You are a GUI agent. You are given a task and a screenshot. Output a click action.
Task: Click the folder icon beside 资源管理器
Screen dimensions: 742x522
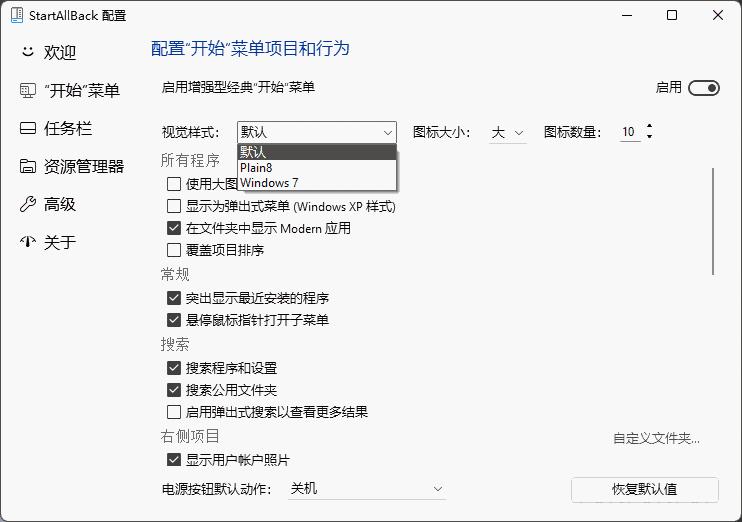coord(27,166)
